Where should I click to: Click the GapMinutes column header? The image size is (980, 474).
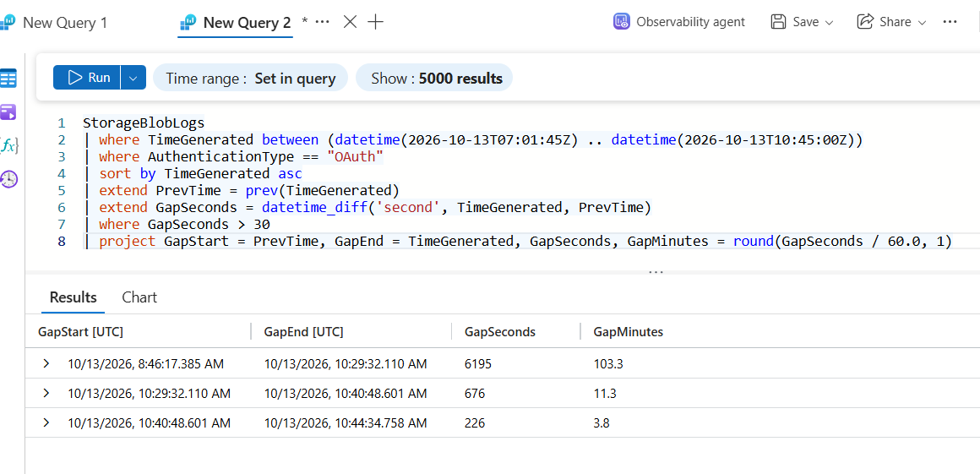pyautogui.click(x=628, y=332)
